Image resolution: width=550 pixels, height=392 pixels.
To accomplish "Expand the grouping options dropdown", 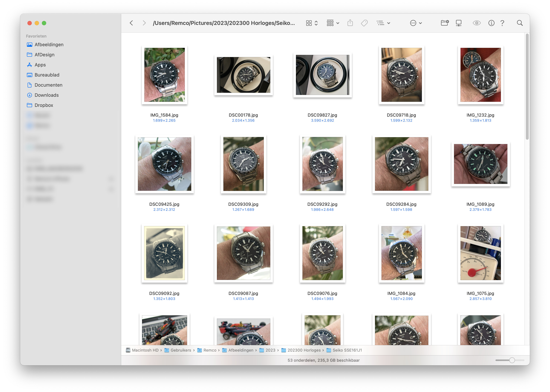I will pos(333,23).
